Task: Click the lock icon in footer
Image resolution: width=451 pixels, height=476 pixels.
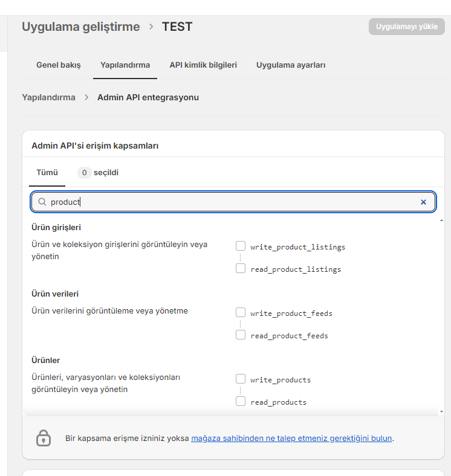Action: (44, 438)
